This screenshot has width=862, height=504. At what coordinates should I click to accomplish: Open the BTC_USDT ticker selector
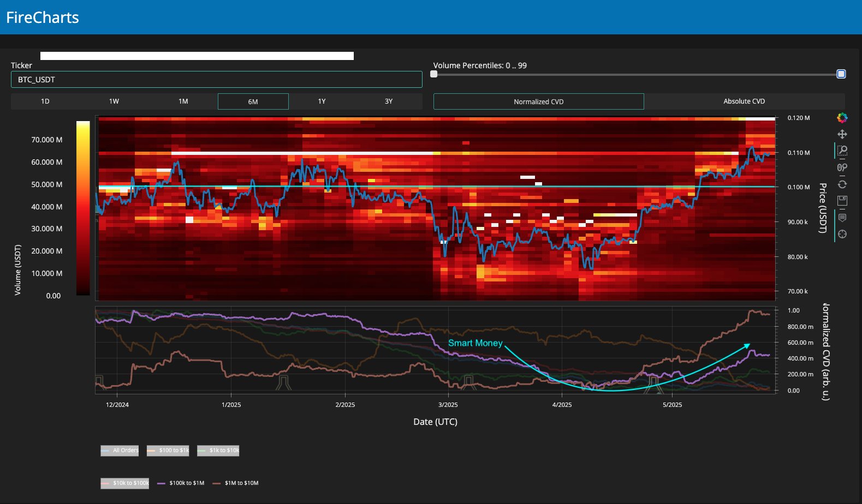click(x=216, y=80)
